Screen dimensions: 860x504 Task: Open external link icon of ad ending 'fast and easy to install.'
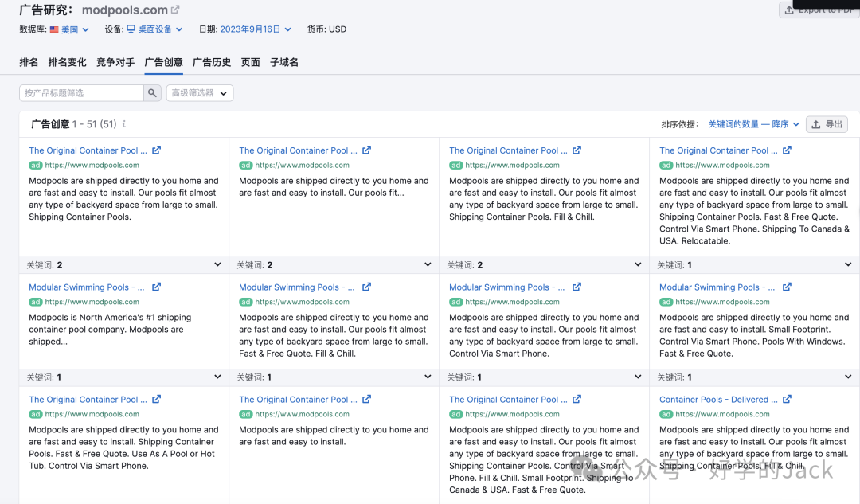[x=366, y=399]
